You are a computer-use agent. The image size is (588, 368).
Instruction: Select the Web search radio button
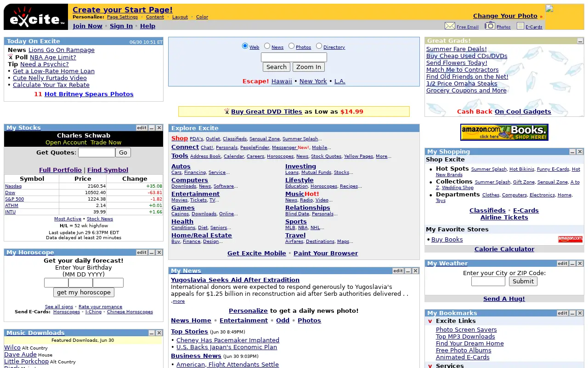245,46
